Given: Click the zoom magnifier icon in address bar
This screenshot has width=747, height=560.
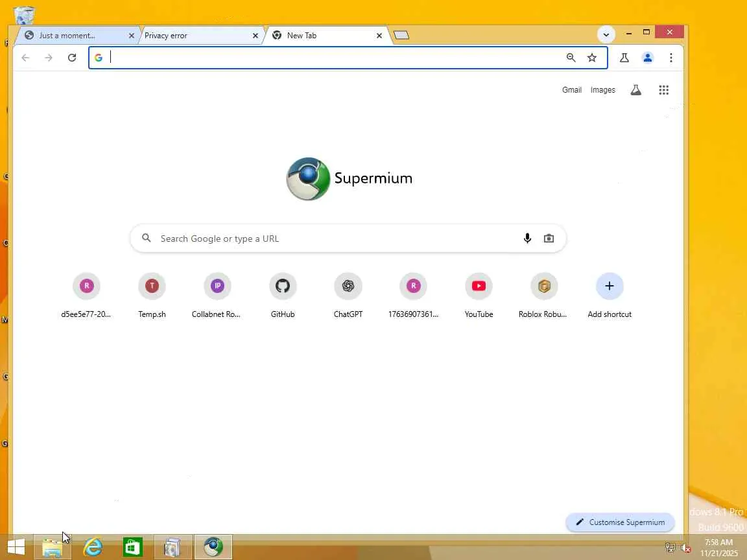Looking at the screenshot, I should pos(571,58).
